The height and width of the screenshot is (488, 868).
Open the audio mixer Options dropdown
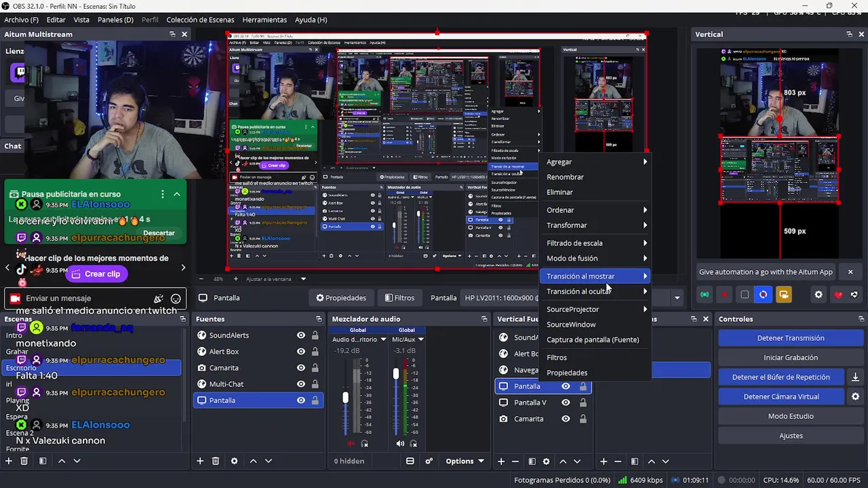(x=465, y=461)
